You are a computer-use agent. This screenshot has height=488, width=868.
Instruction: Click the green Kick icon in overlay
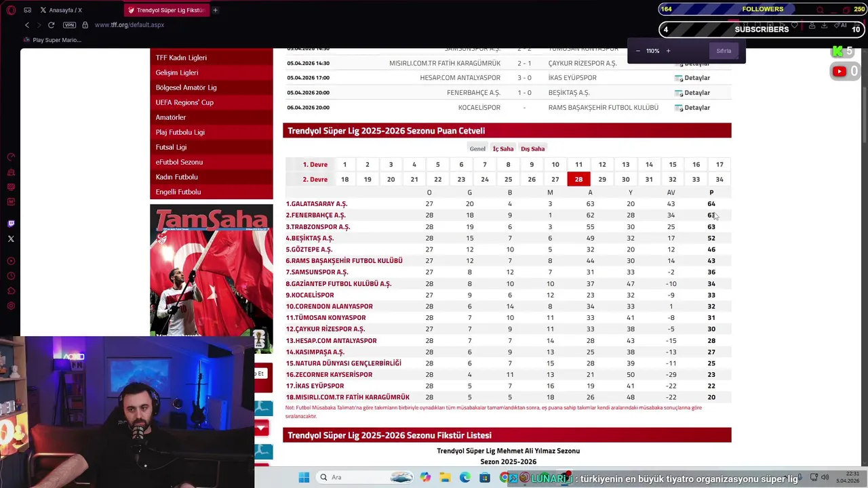pyautogui.click(x=837, y=52)
